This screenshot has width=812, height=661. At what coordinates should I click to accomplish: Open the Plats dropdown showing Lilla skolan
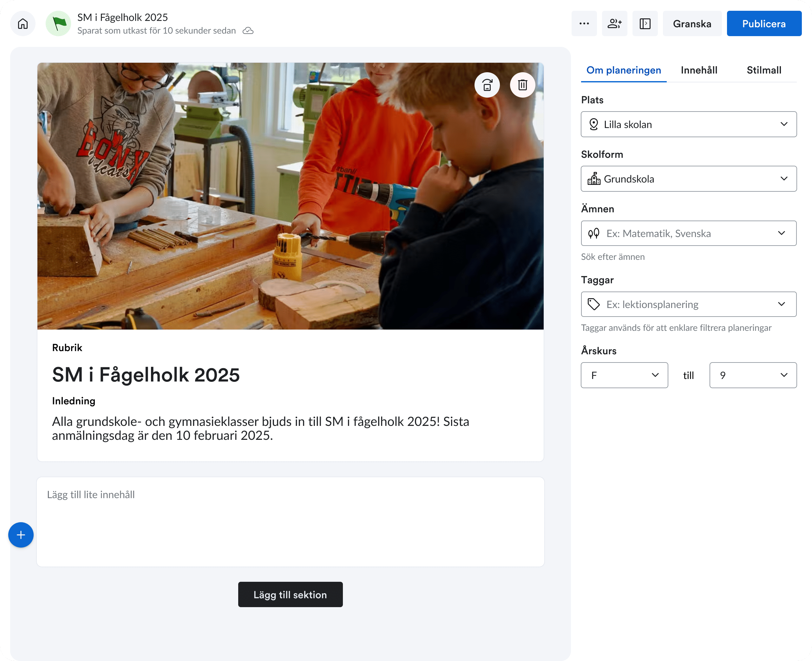tap(688, 124)
